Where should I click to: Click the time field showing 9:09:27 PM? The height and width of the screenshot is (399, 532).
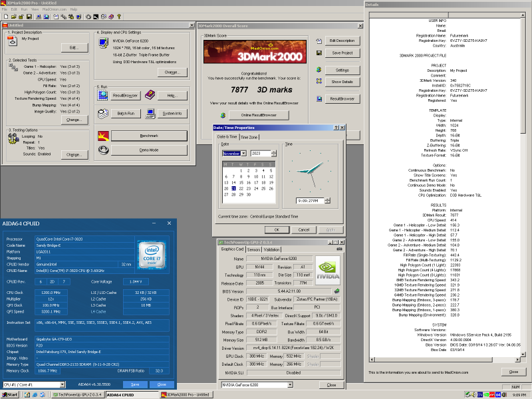[x=310, y=201]
